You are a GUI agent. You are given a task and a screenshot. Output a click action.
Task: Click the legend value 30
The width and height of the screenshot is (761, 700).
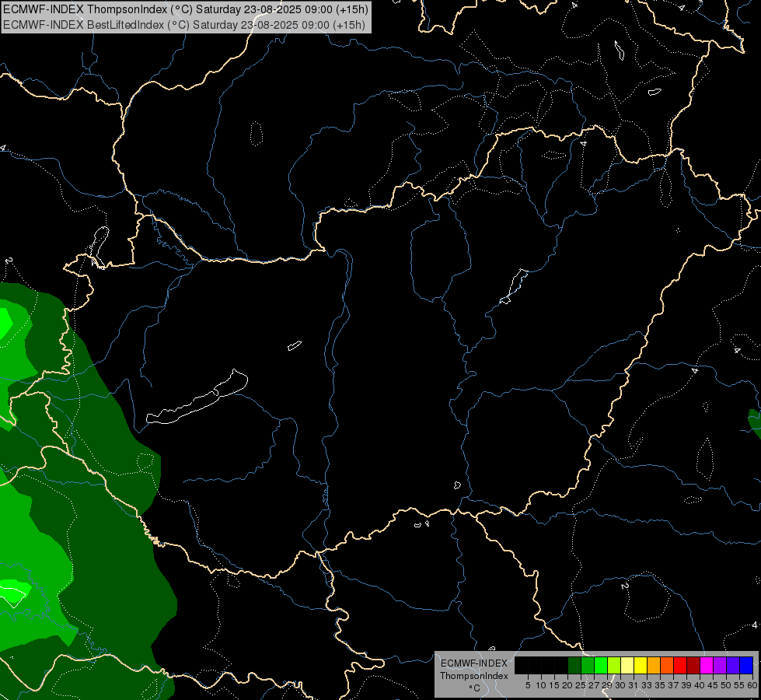pyautogui.click(x=621, y=685)
